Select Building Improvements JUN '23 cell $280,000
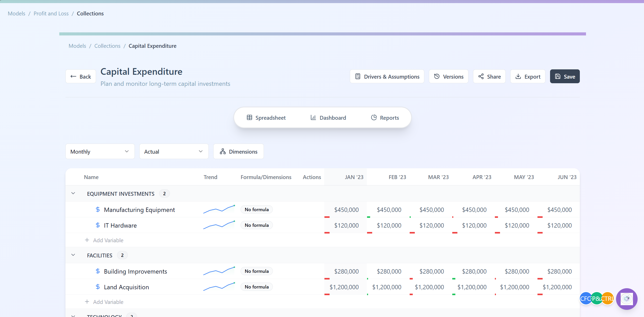This screenshot has width=644, height=317. (x=559, y=271)
